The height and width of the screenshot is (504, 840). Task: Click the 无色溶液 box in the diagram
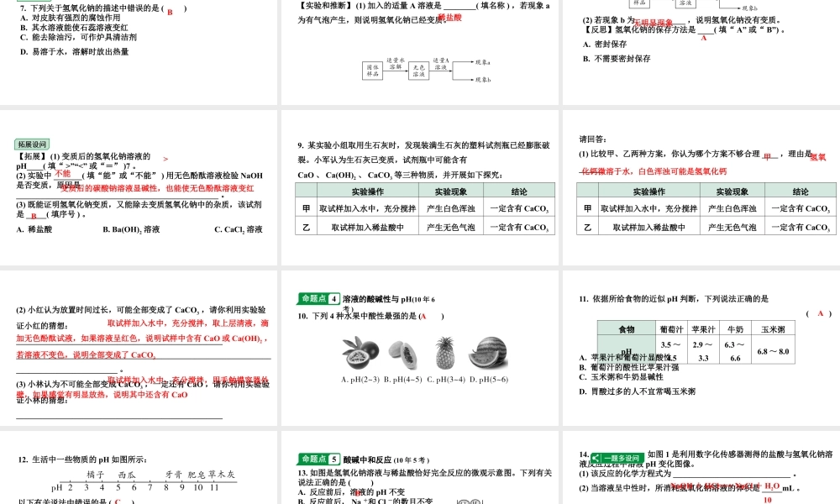click(417, 69)
